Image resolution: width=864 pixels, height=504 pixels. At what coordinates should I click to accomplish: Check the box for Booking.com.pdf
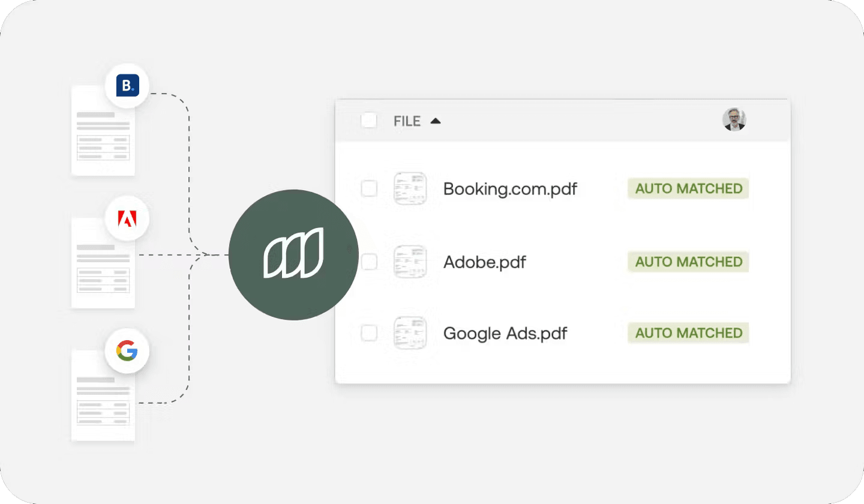point(369,188)
